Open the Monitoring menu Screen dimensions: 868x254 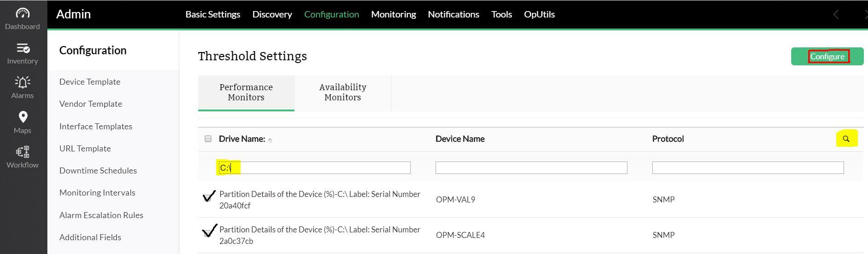(x=393, y=14)
